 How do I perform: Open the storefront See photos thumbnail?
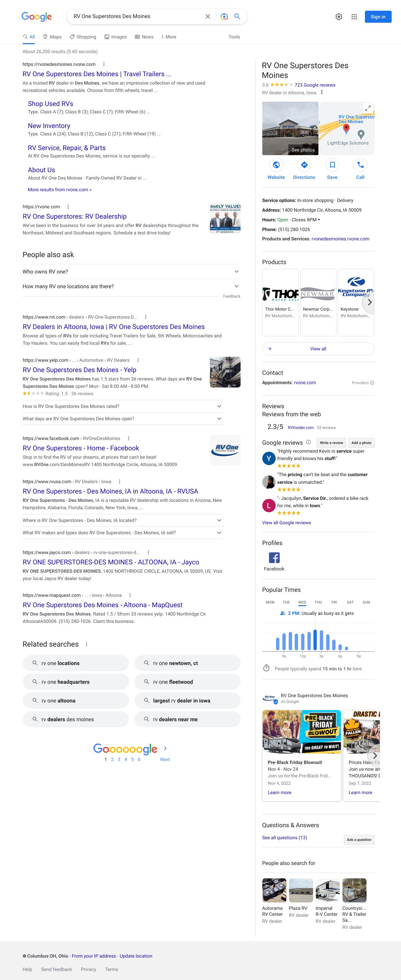(290, 128)
